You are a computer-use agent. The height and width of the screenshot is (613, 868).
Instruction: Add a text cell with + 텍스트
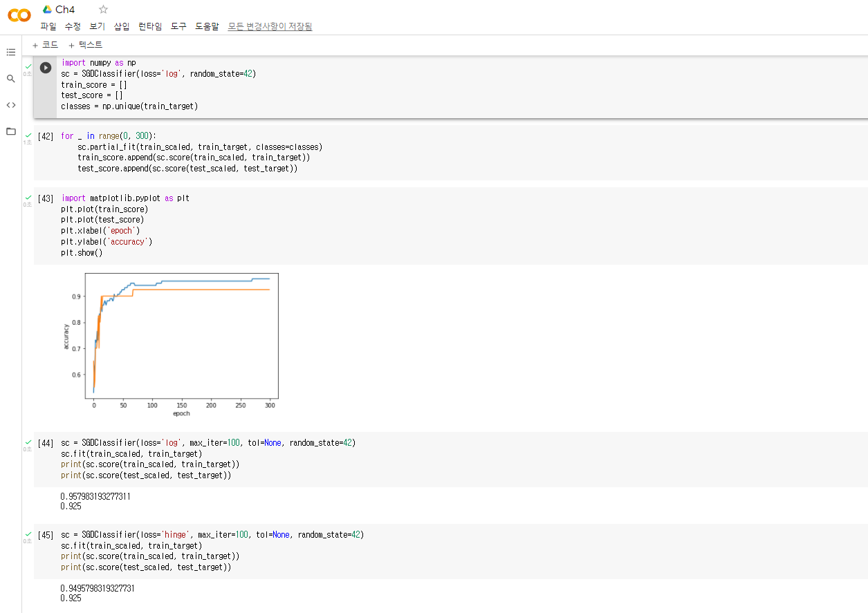(x=85, y=45)
